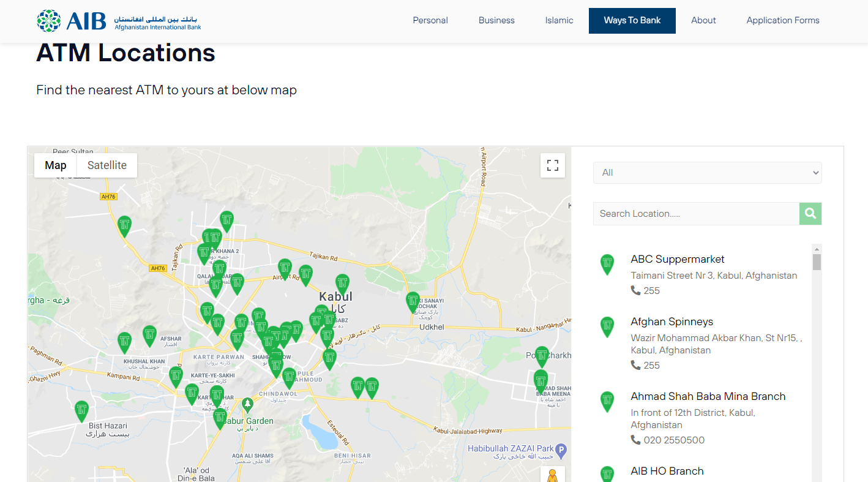
Task: Click Babur Garden park icon
Action: point(247,404)
